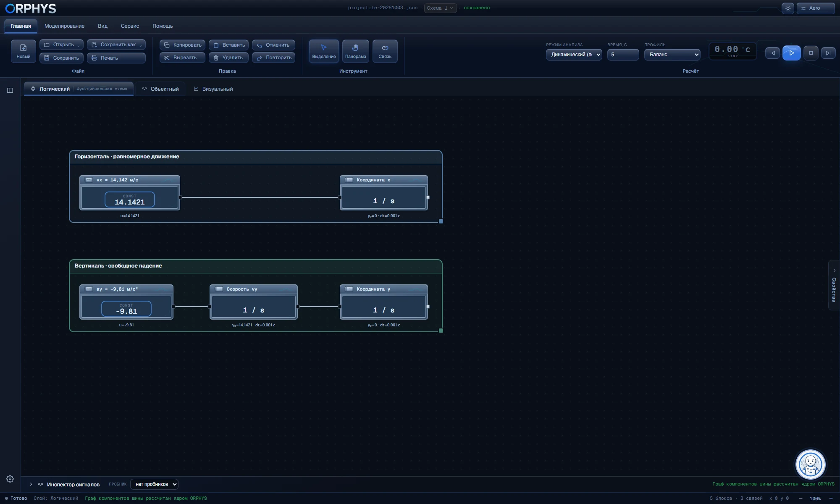
Task: Create a new file with Новый
Action: tap(24, 51)
